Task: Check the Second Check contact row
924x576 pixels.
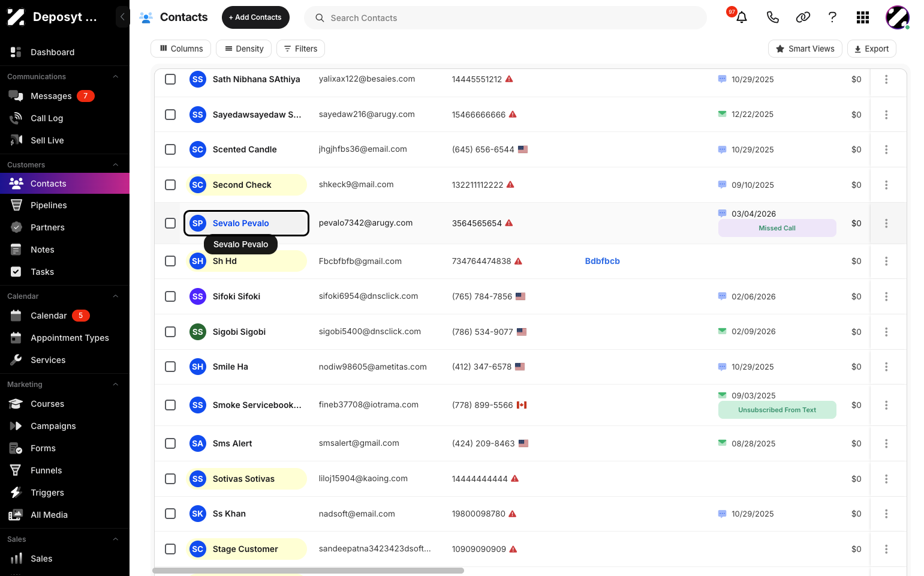Action: tap(170, 185)
